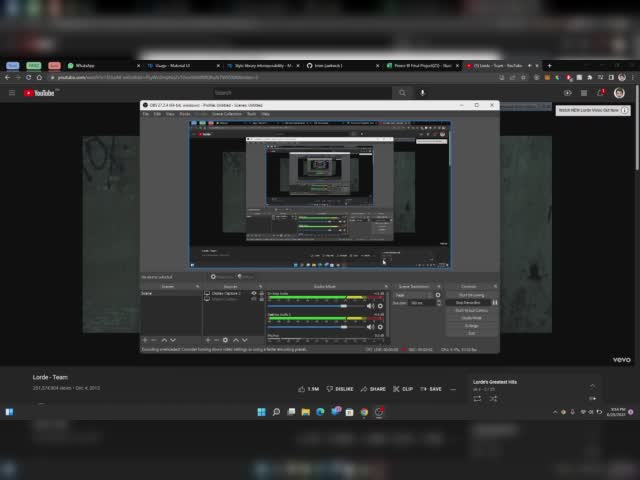Image resolution: width=640 pixels, height=480 pixels.
Task: Click the Chrome reload button
Action: click(29, 78)
